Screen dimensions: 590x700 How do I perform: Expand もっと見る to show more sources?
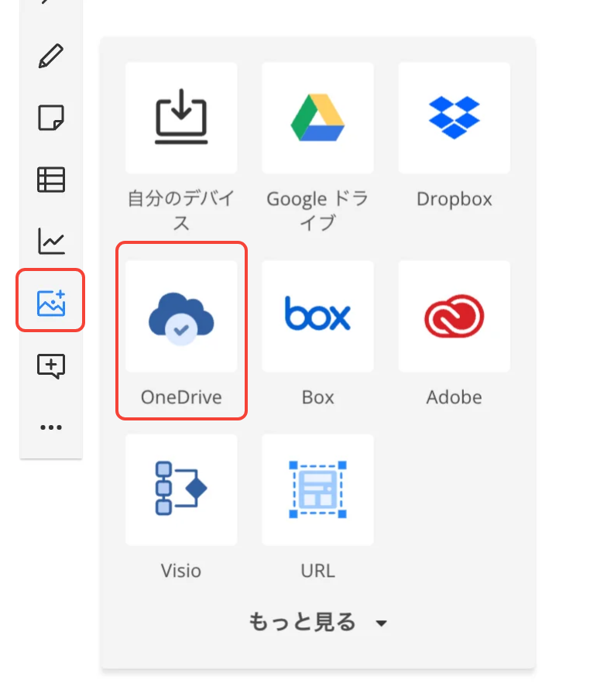(317, 622)
